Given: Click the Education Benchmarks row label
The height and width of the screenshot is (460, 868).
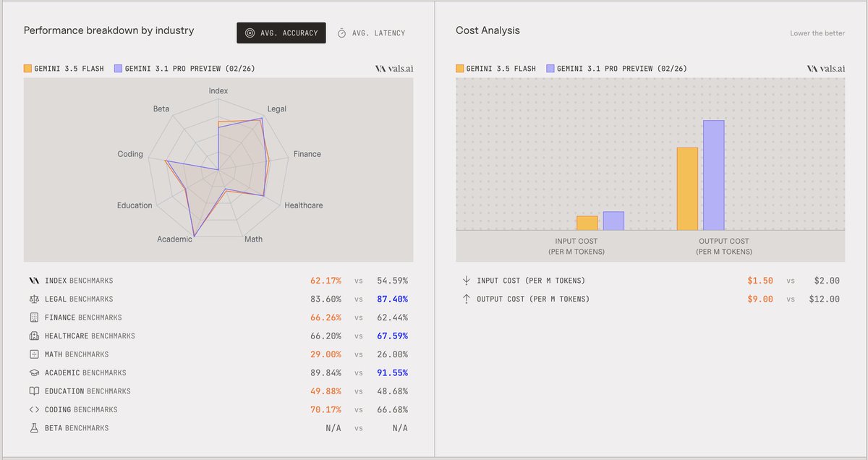Looking at the screenshot, I should click(88, 391).
